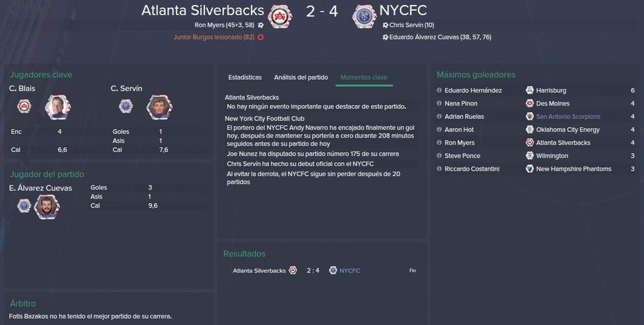Click the NYCFC crest next to the score
This screenshot has height=325, width=644.
pyautogui.click(x=364, y=16)
